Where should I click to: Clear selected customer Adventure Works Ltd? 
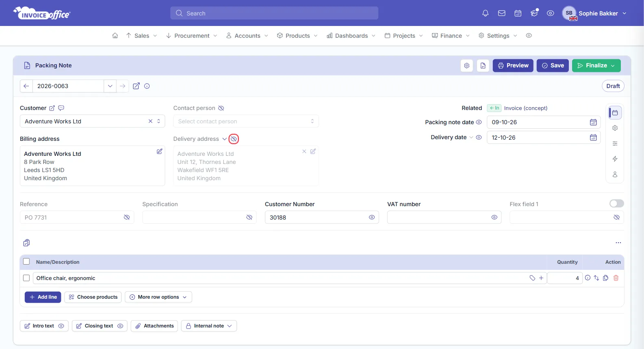pos(150,121)
